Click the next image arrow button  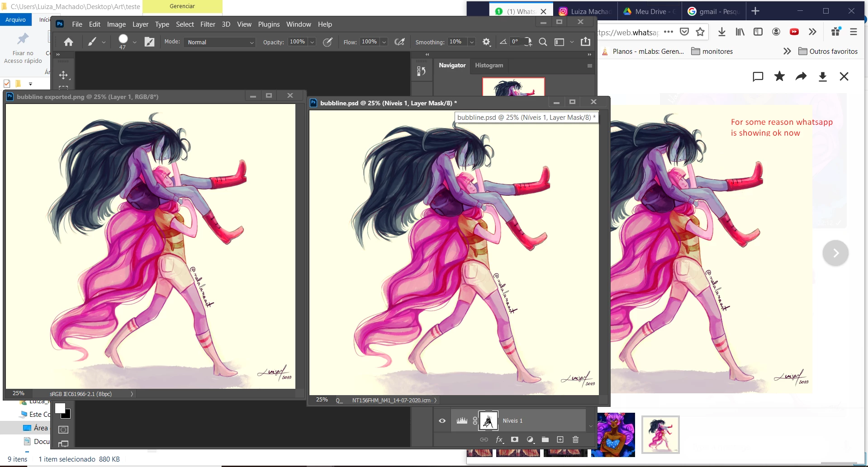pos(835,253)
